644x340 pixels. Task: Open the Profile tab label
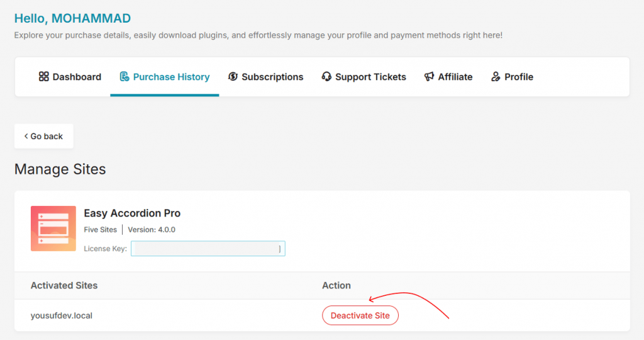(519, 77)
